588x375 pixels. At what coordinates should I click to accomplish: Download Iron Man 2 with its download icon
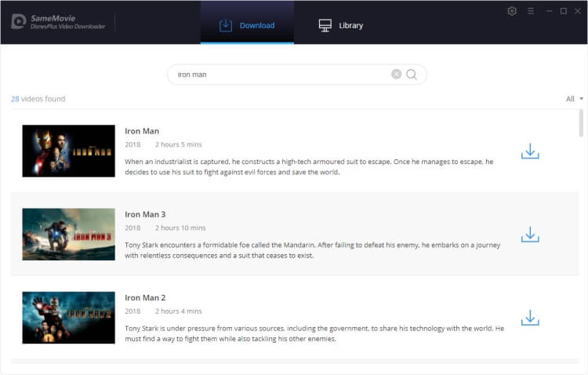tap(530, 318)
